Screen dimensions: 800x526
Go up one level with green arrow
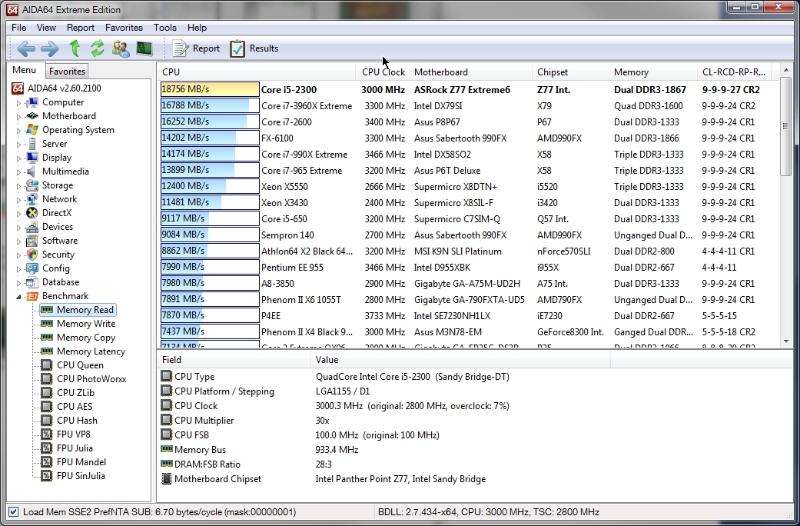coord(75,48)
